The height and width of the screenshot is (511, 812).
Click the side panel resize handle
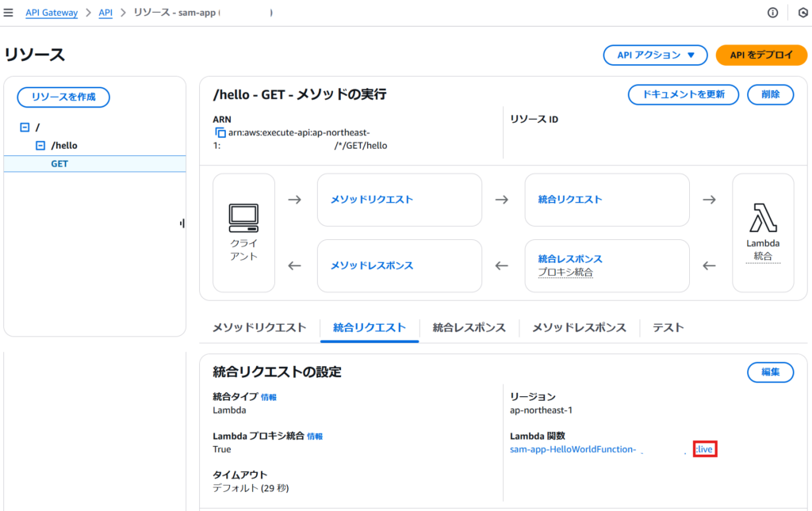click(x=182, y=223)
